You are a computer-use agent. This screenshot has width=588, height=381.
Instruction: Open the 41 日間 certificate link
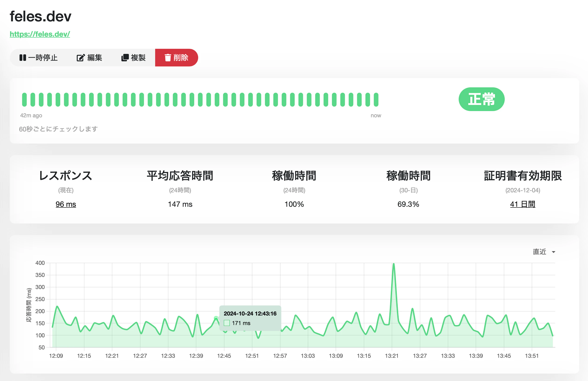coord(523,204)
